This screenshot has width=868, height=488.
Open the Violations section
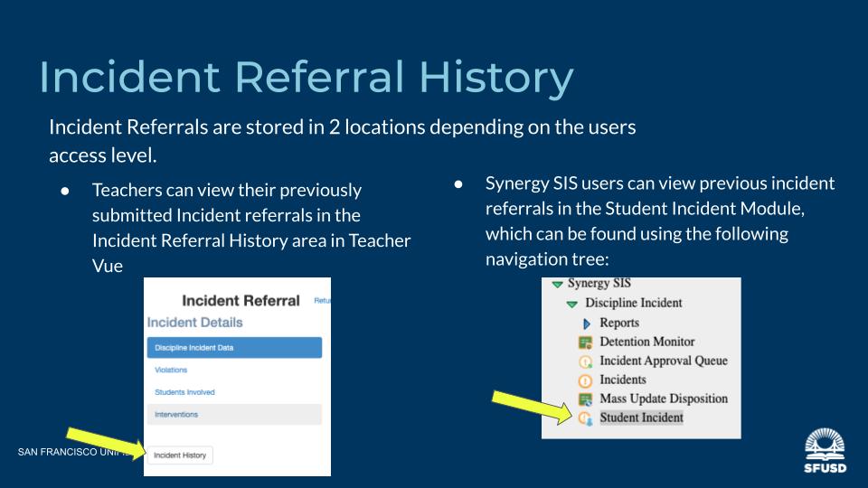(171, 370)
